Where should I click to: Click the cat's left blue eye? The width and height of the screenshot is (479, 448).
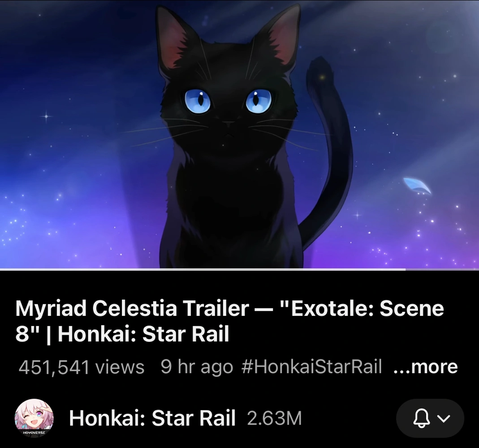(x=198, y=102)
